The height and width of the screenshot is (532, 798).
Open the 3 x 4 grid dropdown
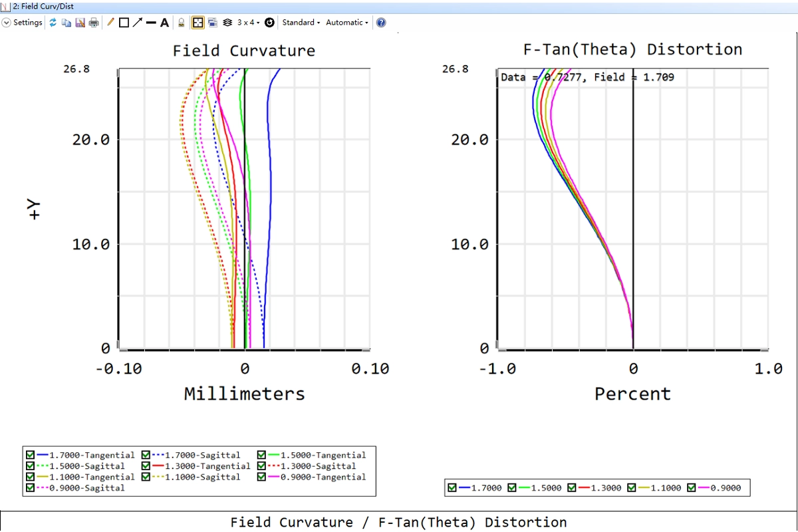(247, 23)
